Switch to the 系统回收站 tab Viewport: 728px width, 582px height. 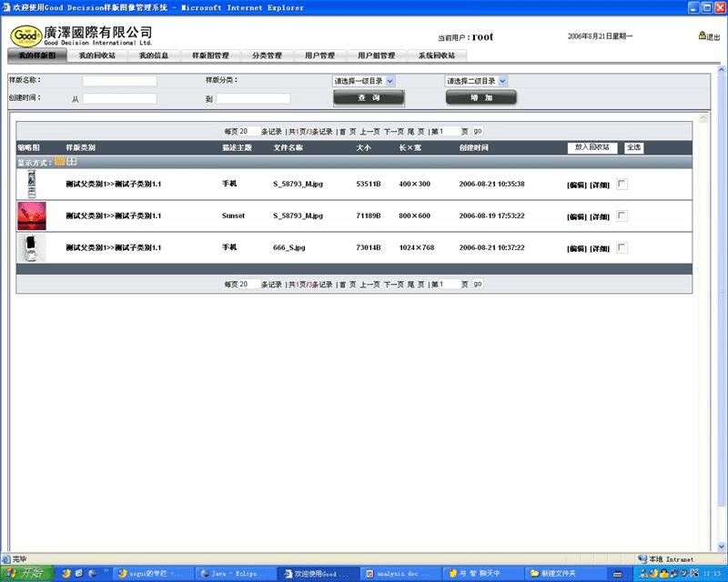pos(437,55)
